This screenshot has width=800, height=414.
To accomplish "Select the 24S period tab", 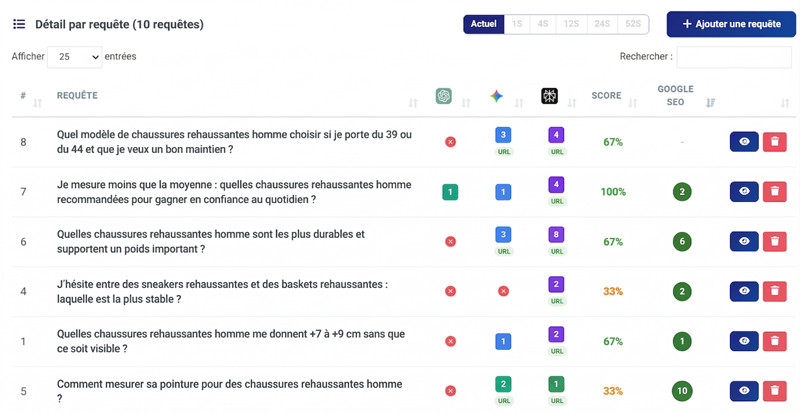I will pos(602,24).
